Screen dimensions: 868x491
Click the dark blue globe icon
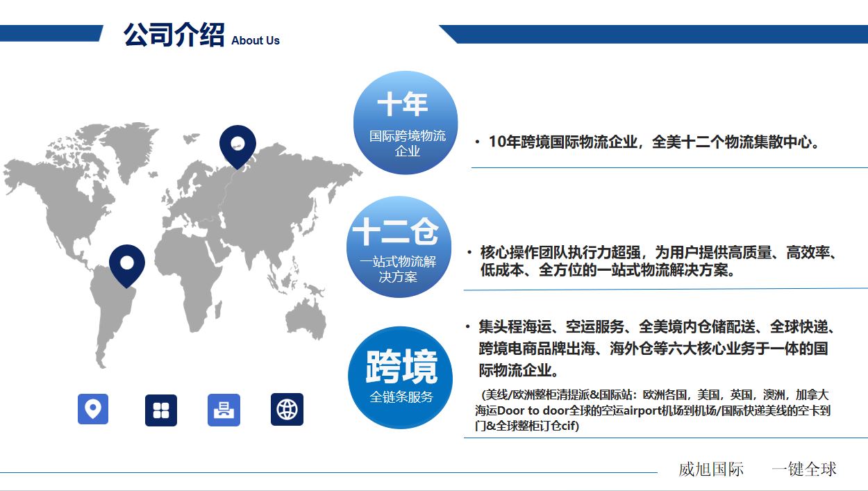click(287, 410)
